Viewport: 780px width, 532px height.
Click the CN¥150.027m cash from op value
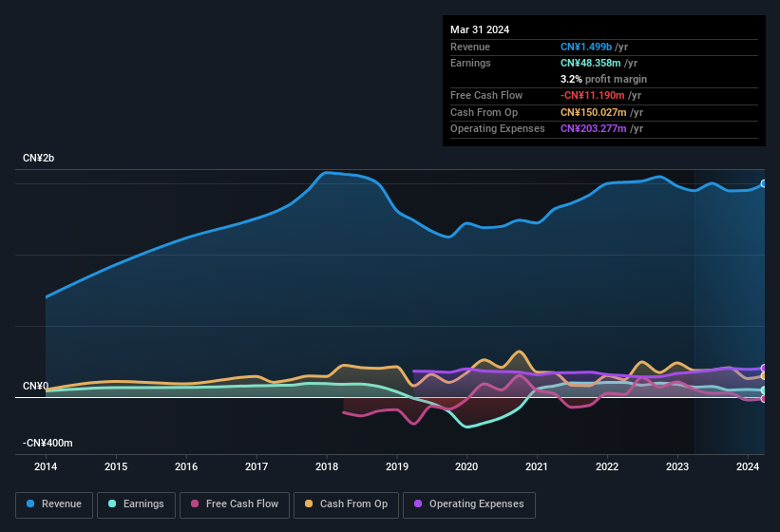point(594,112)
